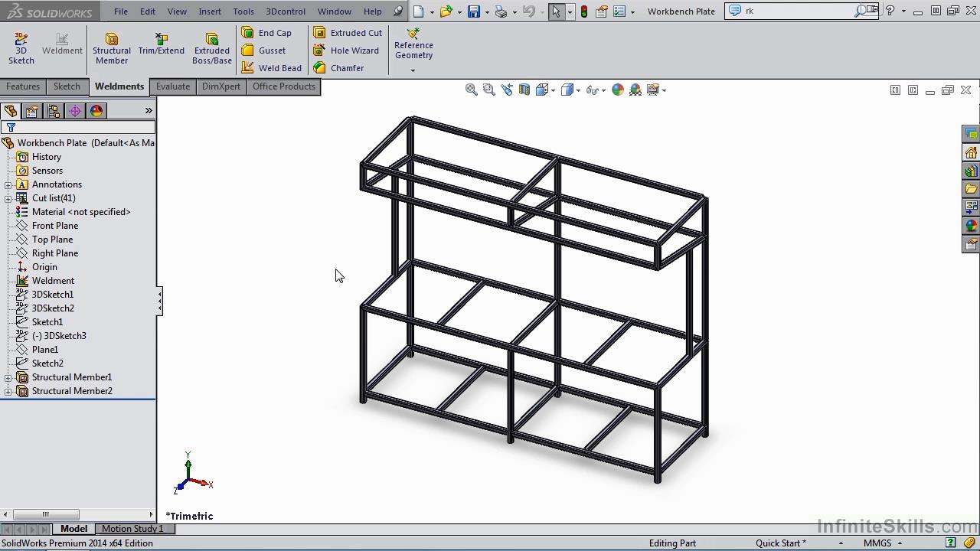Open the 3Dcontrol menu
The image size is (980, 551).
(286, 11)
